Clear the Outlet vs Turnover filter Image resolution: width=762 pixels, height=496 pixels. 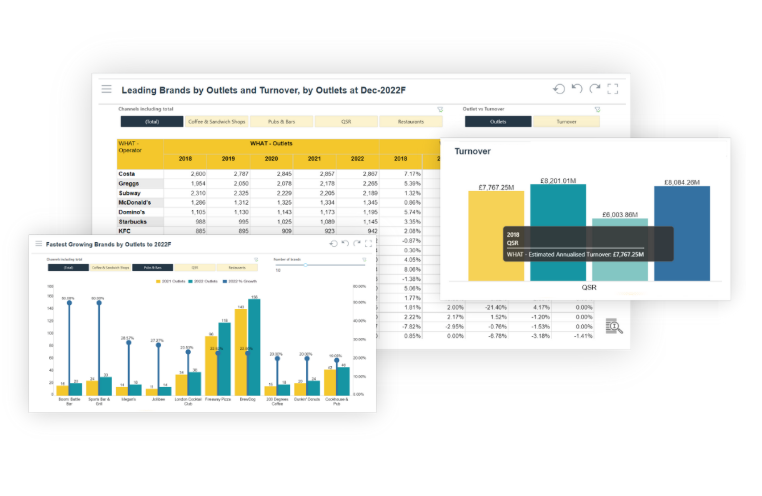(x=597, y=109)
